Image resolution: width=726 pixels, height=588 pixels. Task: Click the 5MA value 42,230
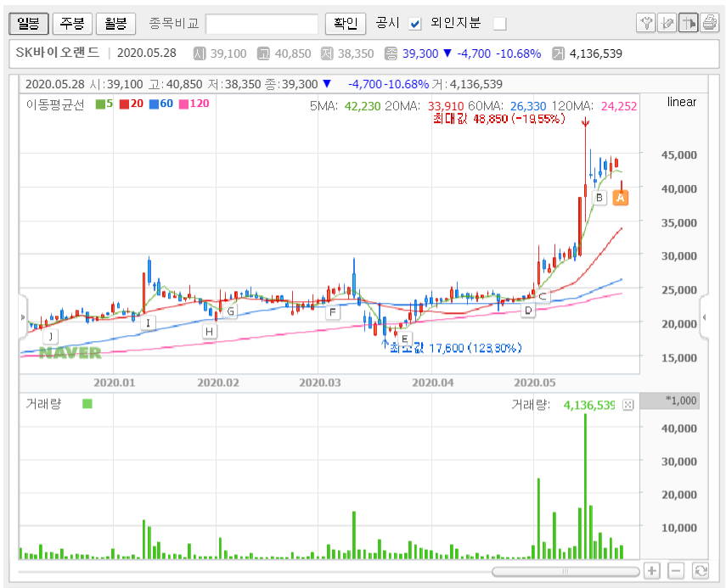(363, 106)
